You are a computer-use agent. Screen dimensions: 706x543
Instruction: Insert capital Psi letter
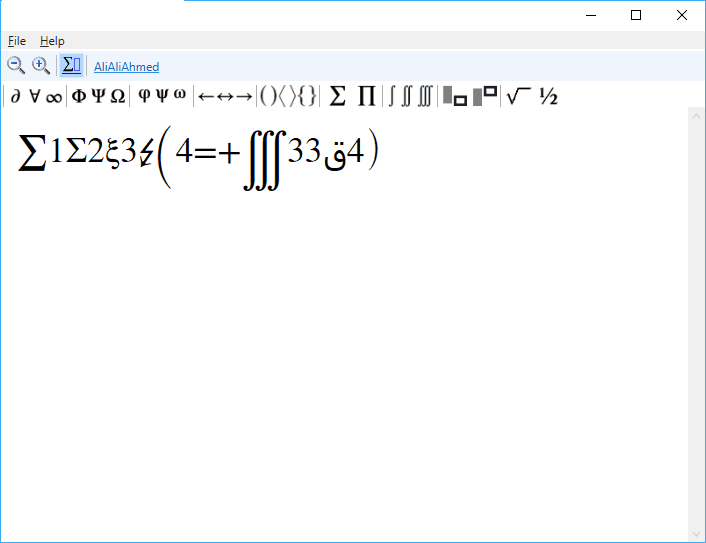coord(98,96)
